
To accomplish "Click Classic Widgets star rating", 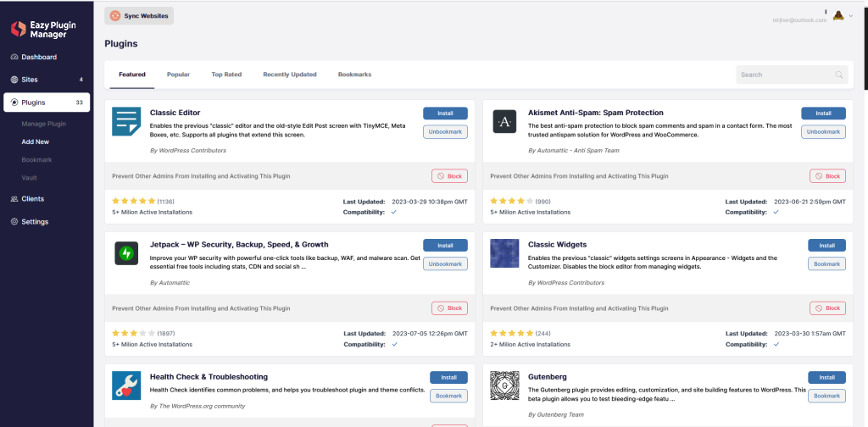I will (511, 334).
